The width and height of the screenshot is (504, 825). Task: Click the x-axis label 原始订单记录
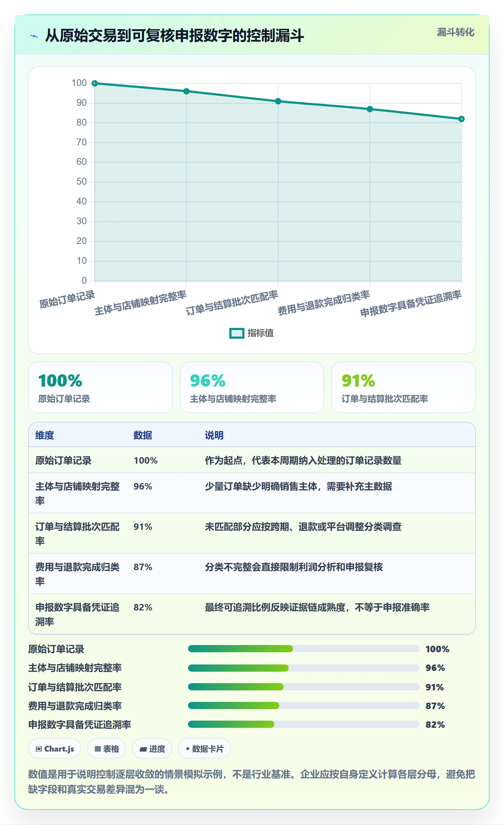coord(67,300)
